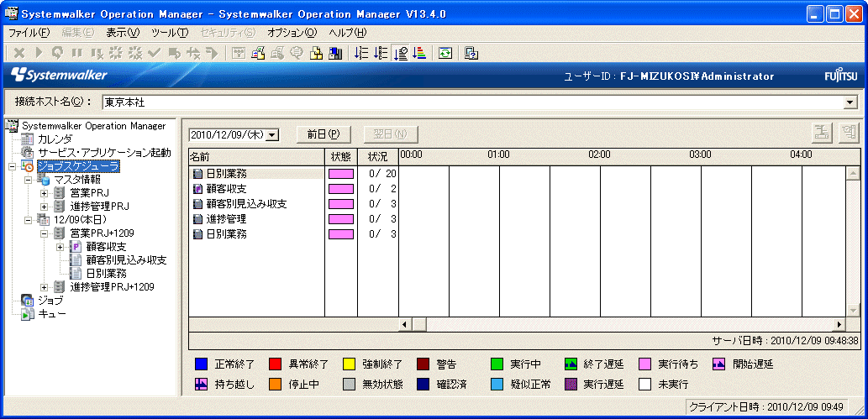Screen dimensions: 868x419
Task: Click the folder with document toolbar icon
Action: 258,53
